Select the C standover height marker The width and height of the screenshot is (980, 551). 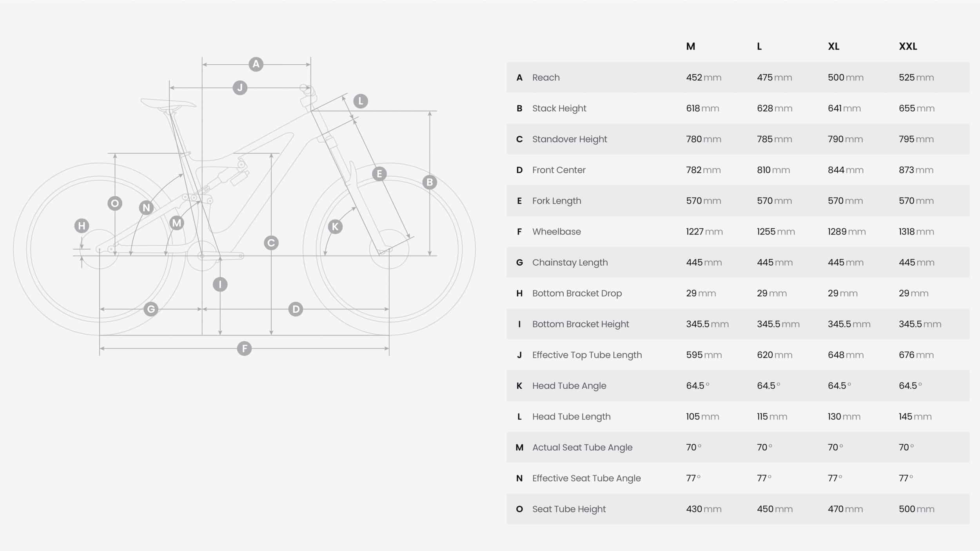click(x=271, y=243)
